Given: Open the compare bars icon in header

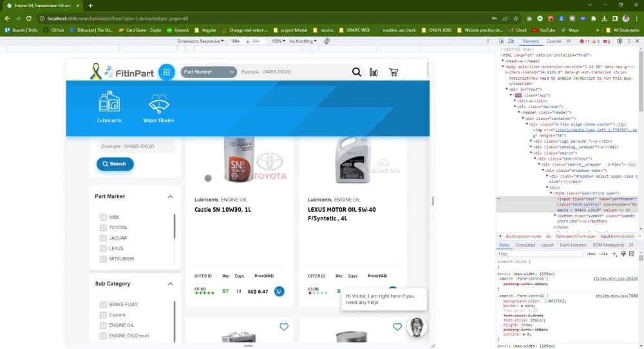Looking at the screenshot, I should click(374, 72).
